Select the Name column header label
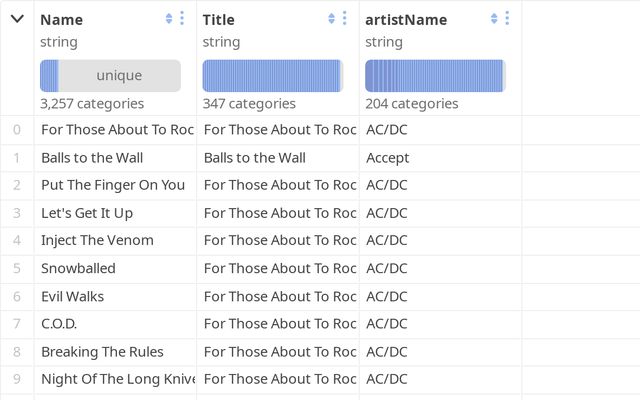640x400 pixels. 62,20
